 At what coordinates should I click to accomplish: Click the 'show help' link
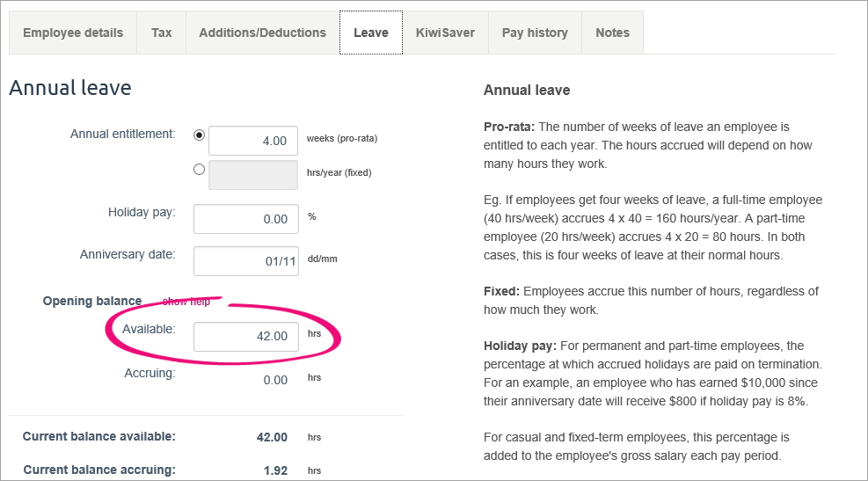coord(186,302)
